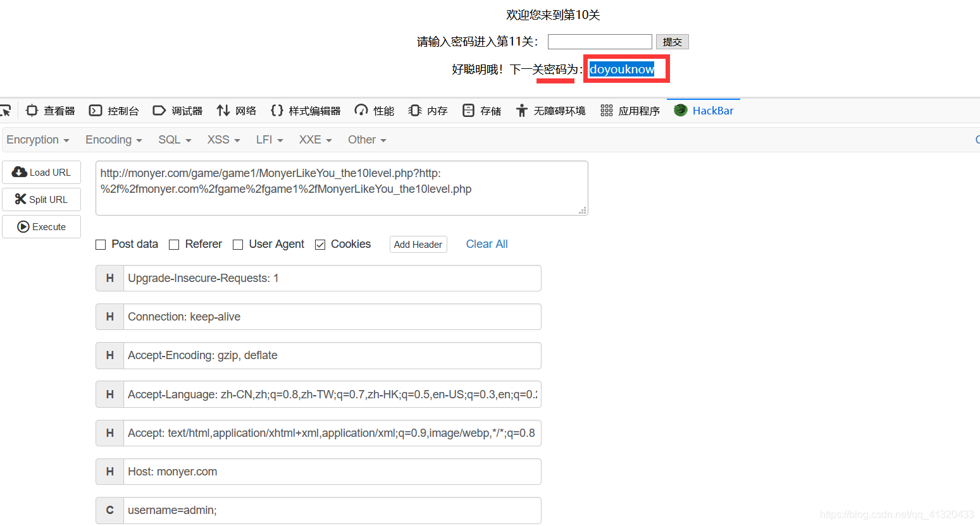Enable the Referer checkbox
This screenshot has width=980, height=526.
[x=174, y=245]
